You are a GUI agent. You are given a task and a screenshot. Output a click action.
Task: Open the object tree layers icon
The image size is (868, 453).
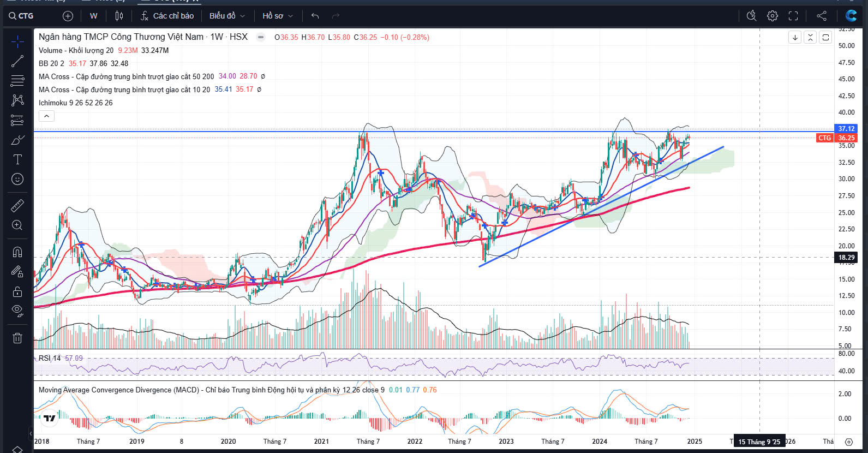tap(17, 449)
